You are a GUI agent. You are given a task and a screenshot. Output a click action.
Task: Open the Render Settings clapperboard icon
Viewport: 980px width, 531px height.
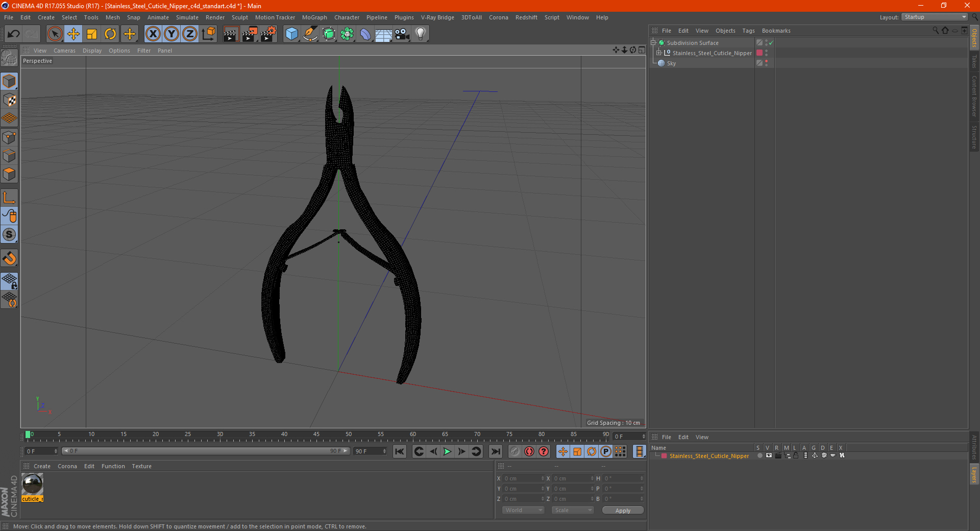coord(268,34)
